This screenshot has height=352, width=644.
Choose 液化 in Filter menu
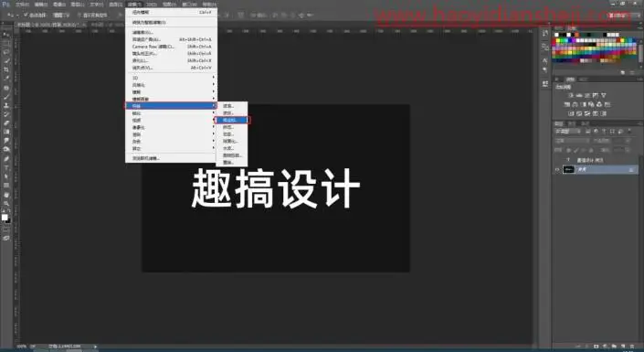pos(171,60)
